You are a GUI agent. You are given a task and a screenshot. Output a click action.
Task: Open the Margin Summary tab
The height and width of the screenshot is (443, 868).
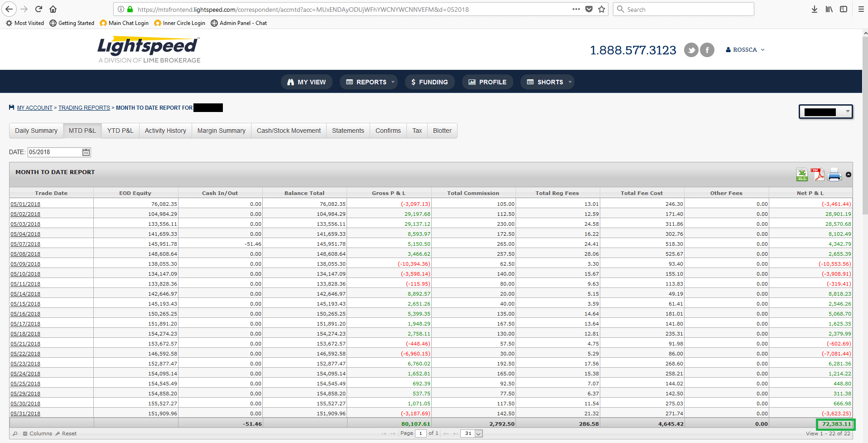(x=221, y=131)
